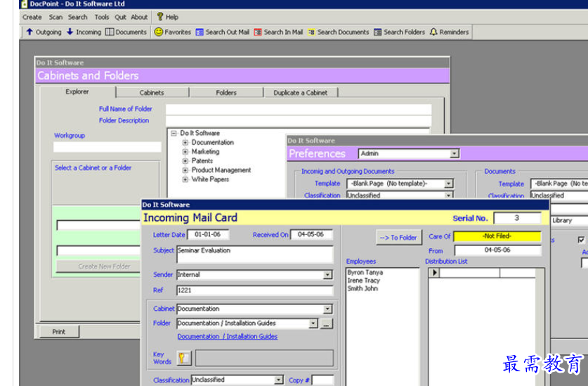Open the Favorites smiley icon
This screenshot has height=386, width=588.
click(159, 32)
